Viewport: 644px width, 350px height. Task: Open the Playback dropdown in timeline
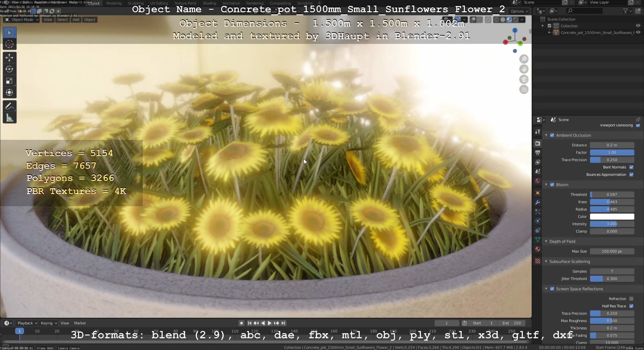(27, 323)
